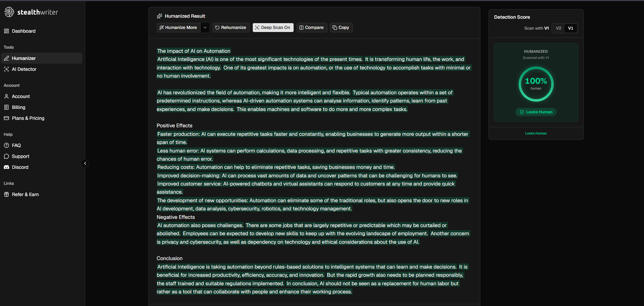The width and height of the screenshot is (644, 306).
Task: Click the Compare button
Action: pyautogui.click(x=312, y=28)
